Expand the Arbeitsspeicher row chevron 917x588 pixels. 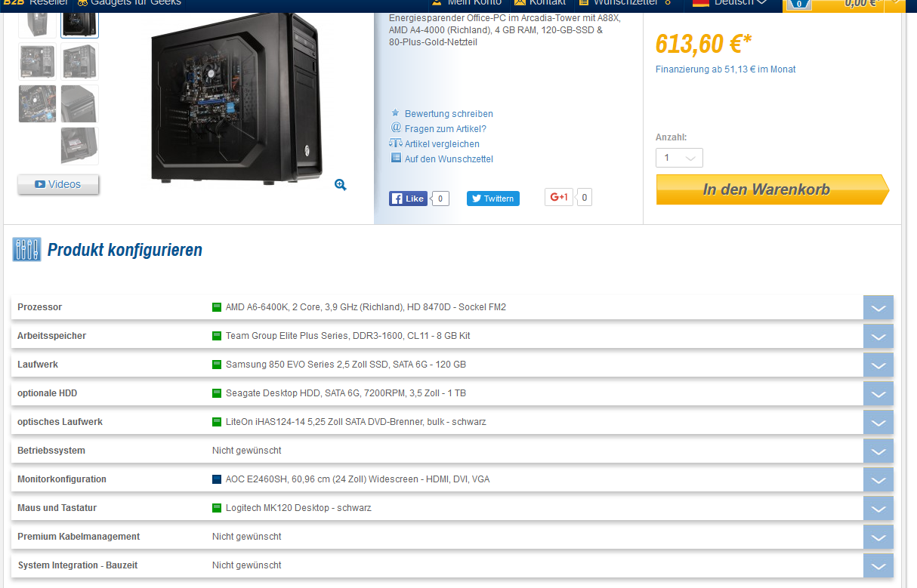(878, 337)
